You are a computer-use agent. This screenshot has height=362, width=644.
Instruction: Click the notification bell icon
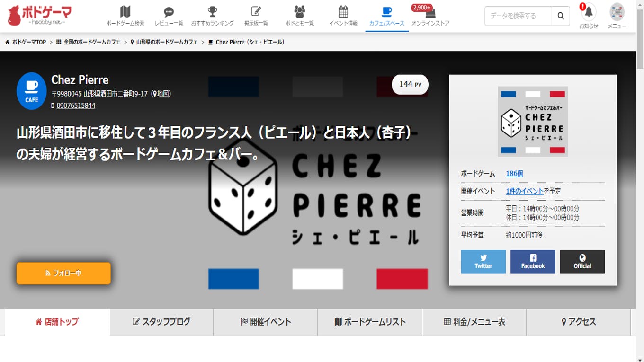(x=589, y=13)
